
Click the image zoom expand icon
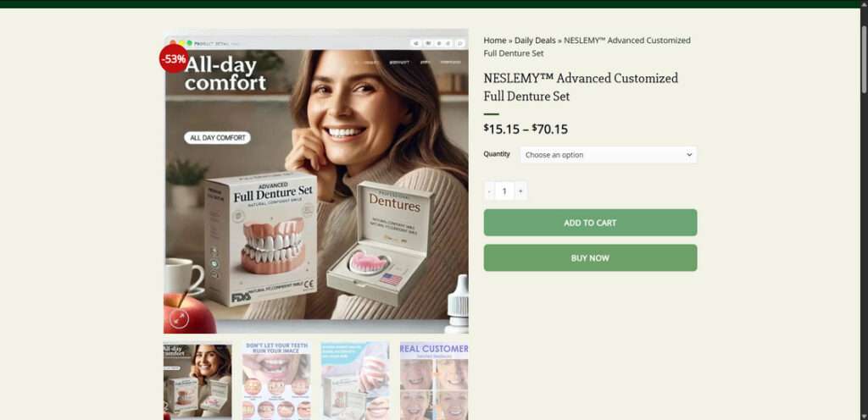point(179,318)
